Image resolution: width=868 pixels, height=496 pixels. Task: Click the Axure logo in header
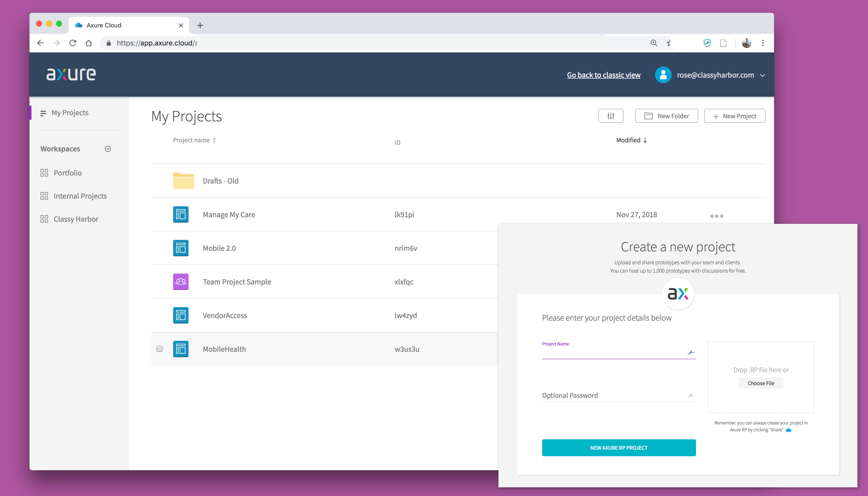click(x=71, y=74)
